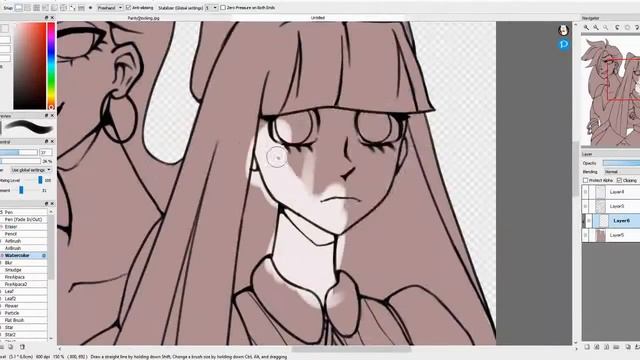Select the parallel snap icon
Image resolution: width=640 pixels, height=360 pixels.
28,7
